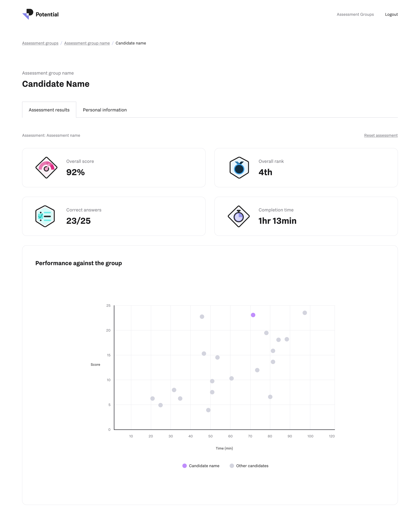
Task: Click the 4th overall rank value
Action: click(x=265, y=172)
